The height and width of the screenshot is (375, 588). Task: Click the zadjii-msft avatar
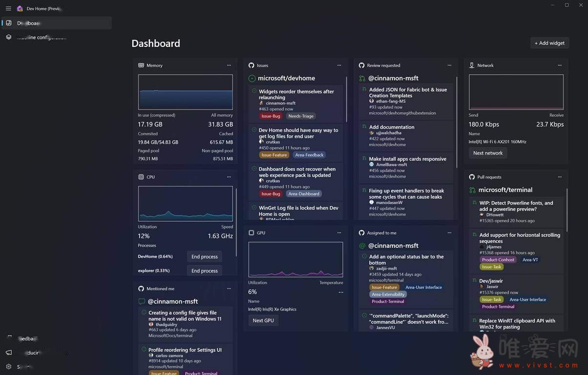(x=372, y=268)
